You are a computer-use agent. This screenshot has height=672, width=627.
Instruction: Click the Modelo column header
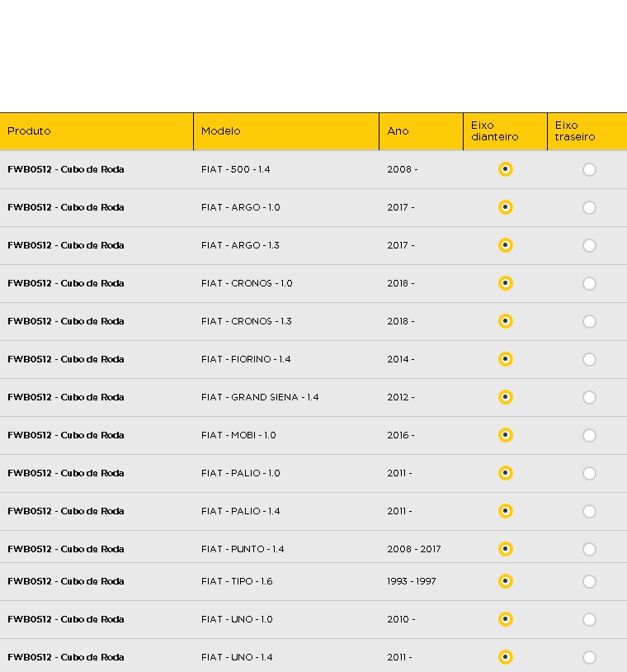pyautogui.click(x=286, y=131)
